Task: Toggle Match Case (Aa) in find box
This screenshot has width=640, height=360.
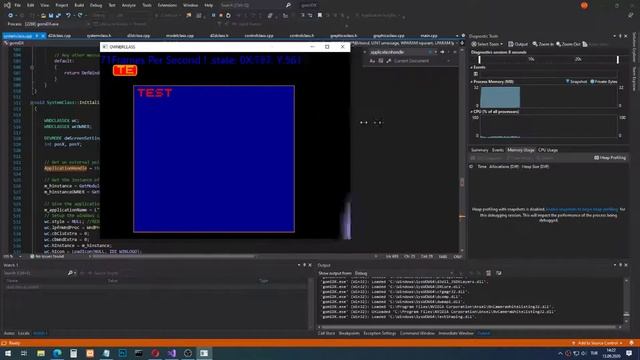Action: 372,61
